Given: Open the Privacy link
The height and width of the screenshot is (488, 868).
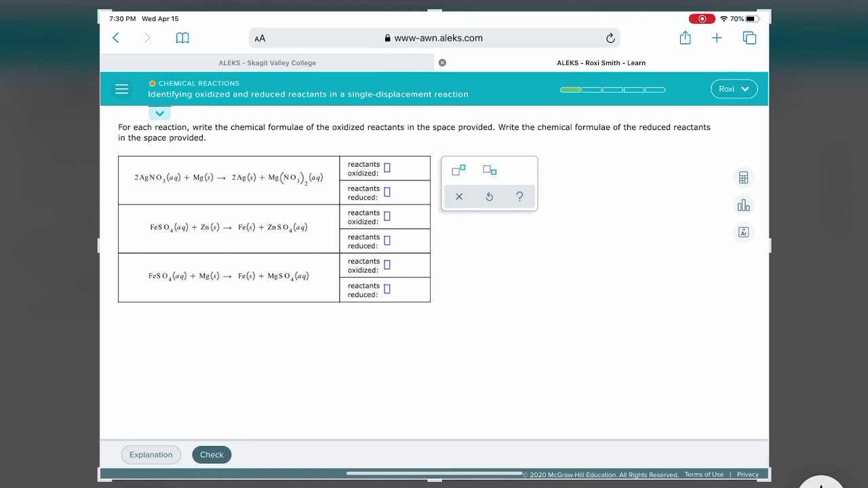Looking at the screenshot, I should click(x=748, y=474).
